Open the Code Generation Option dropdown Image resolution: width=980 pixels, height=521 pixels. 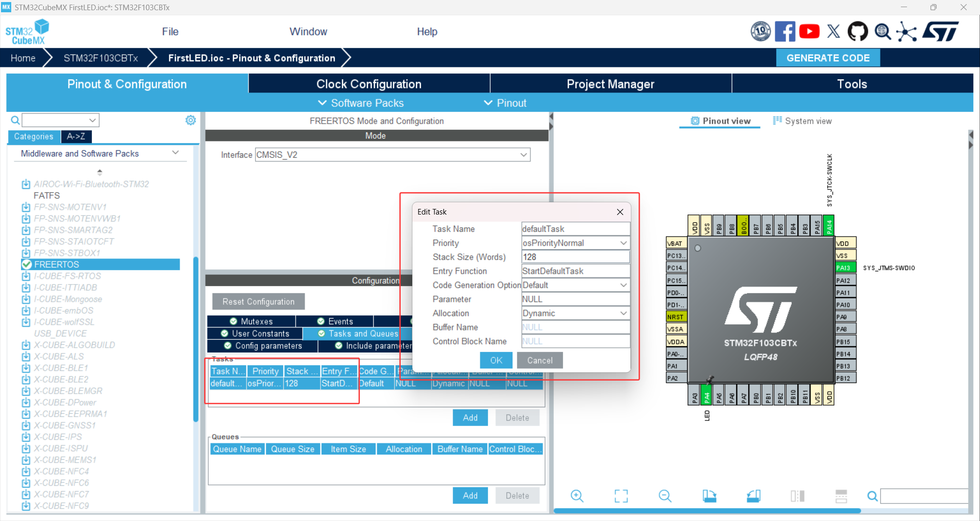(623, 285)
